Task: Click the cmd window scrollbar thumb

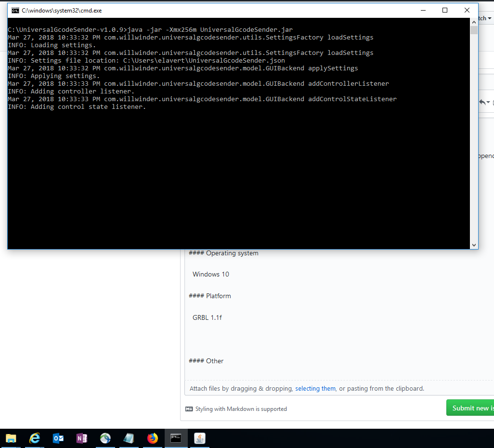Action: pos(474,30)
